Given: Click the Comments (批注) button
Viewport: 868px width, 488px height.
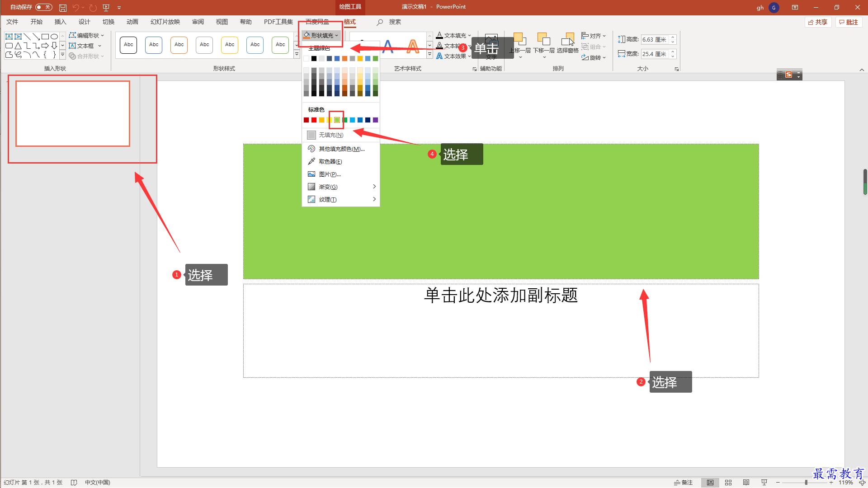Looking at the screenshot, I should (849, 22).
